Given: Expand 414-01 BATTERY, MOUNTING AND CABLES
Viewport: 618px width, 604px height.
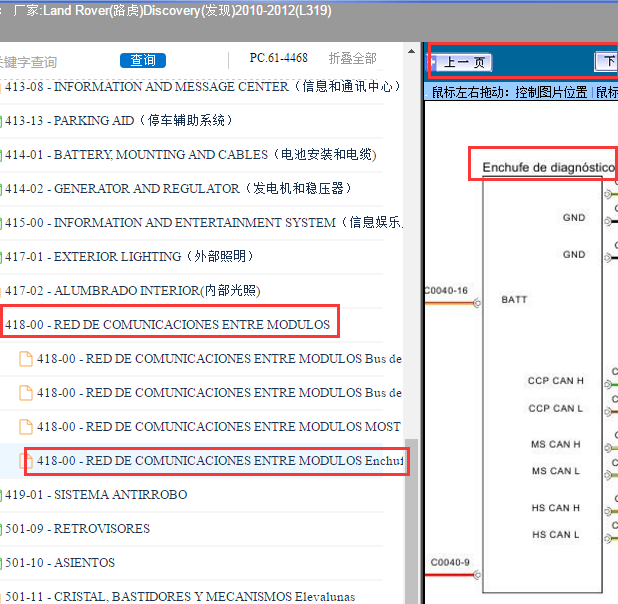Looking at the screenshot, I should [x=191, y=155].
